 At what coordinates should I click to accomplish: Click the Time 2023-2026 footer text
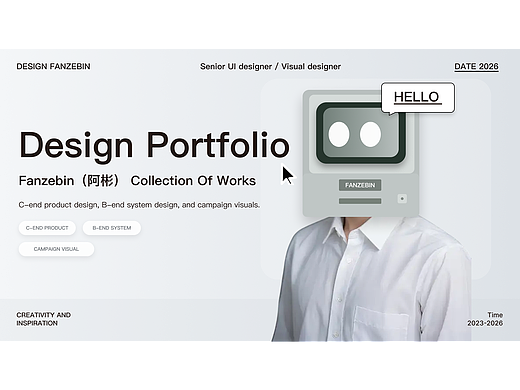point(485,319)
